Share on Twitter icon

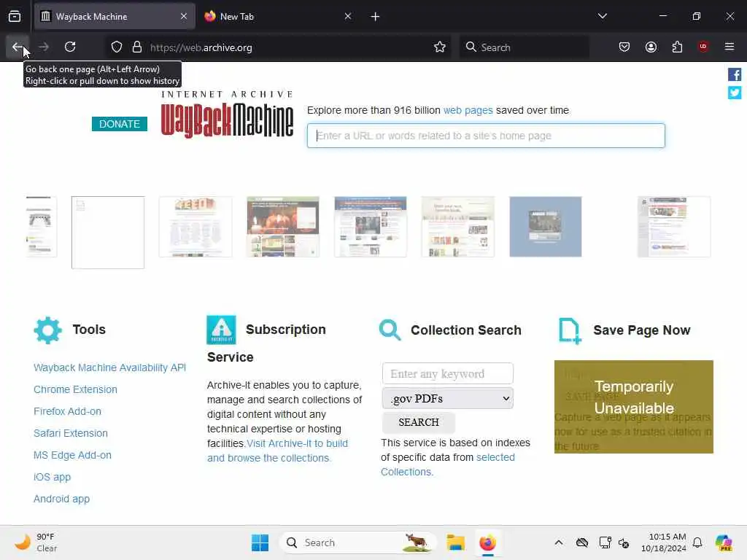(x=734, y=93)
